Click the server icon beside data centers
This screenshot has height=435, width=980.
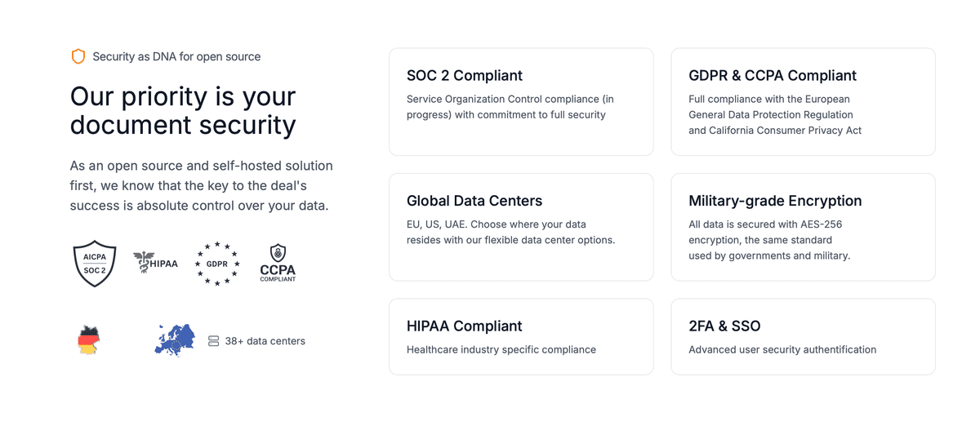click(x=213, y=341)
